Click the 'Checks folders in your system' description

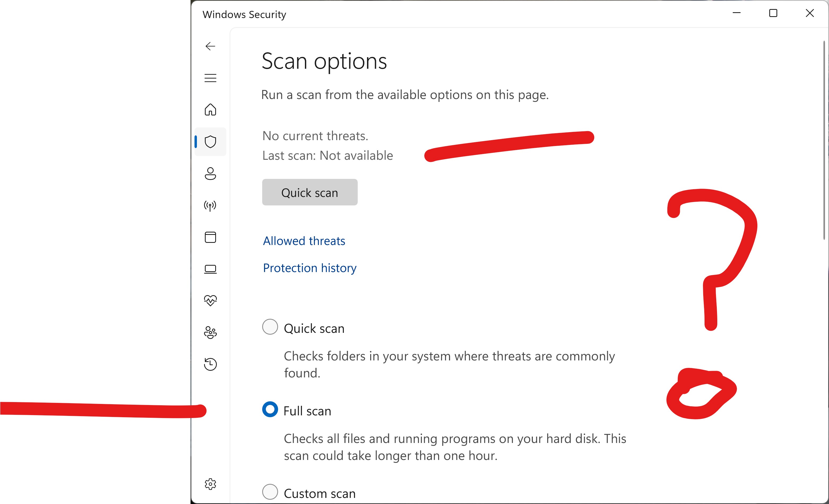pos(450,365)
